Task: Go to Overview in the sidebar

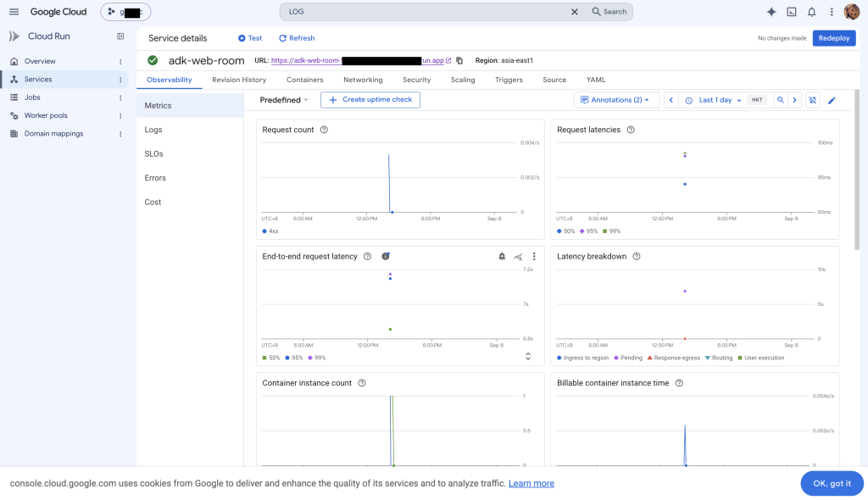Action: point(40,61)
